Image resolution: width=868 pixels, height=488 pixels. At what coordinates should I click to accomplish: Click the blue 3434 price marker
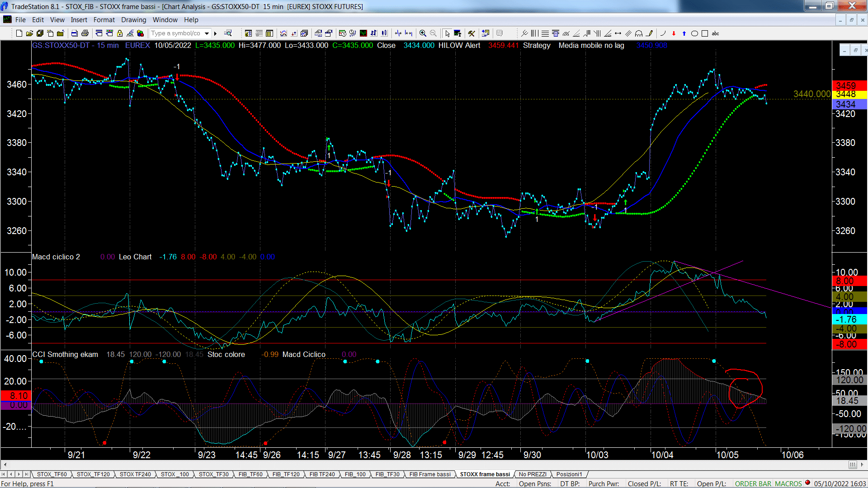849,104
